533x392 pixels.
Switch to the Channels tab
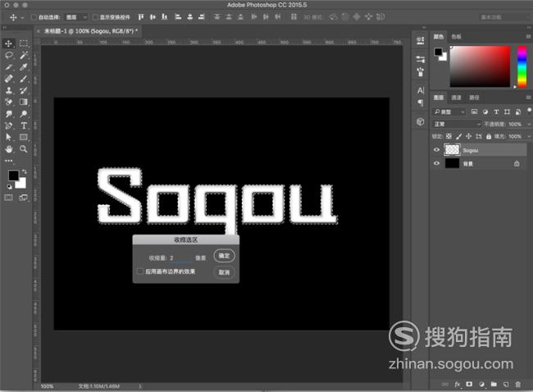(x=456, y=98)
